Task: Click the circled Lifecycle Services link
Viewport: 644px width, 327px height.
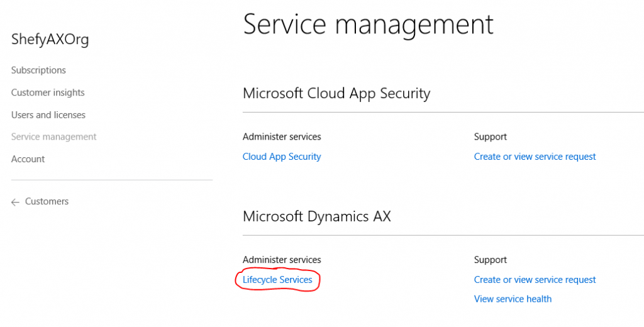Action: 277,280
